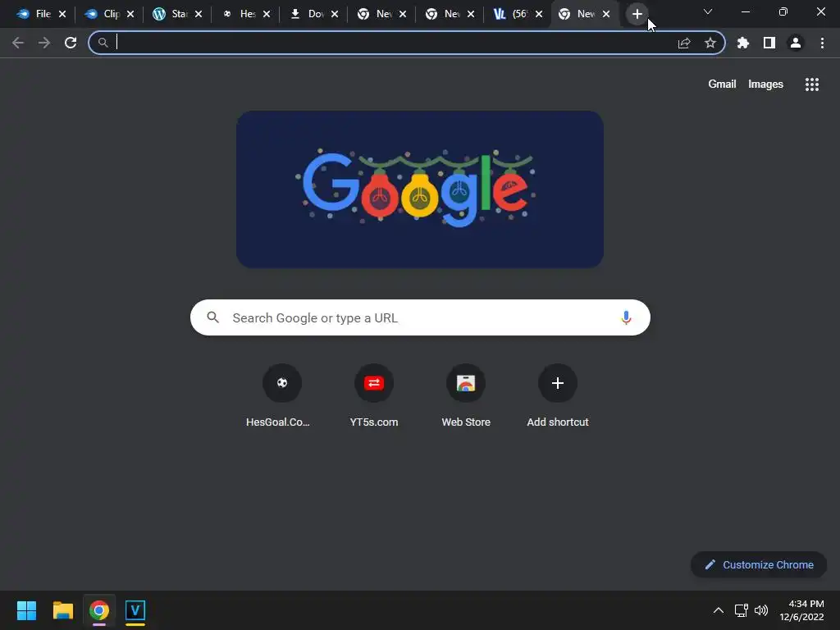Open Web Store shortcut tile
This screenshot has height=630, width=840.
[x=466, y=397]
